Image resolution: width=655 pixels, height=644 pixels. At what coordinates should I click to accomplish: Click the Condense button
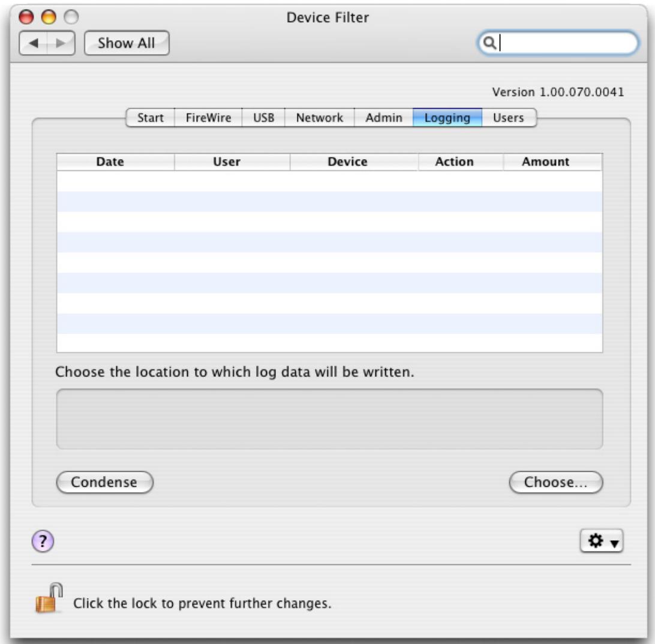(104, 483)
